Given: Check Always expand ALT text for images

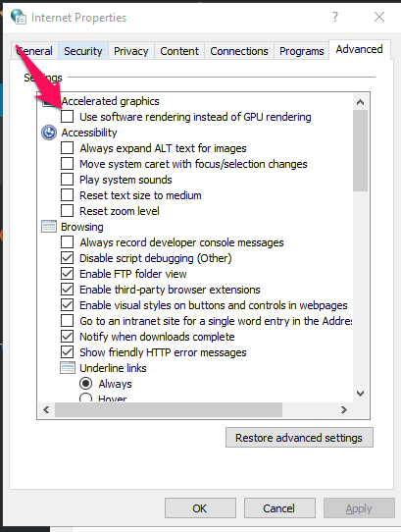Looking at the screenshot, I should 67,148.
